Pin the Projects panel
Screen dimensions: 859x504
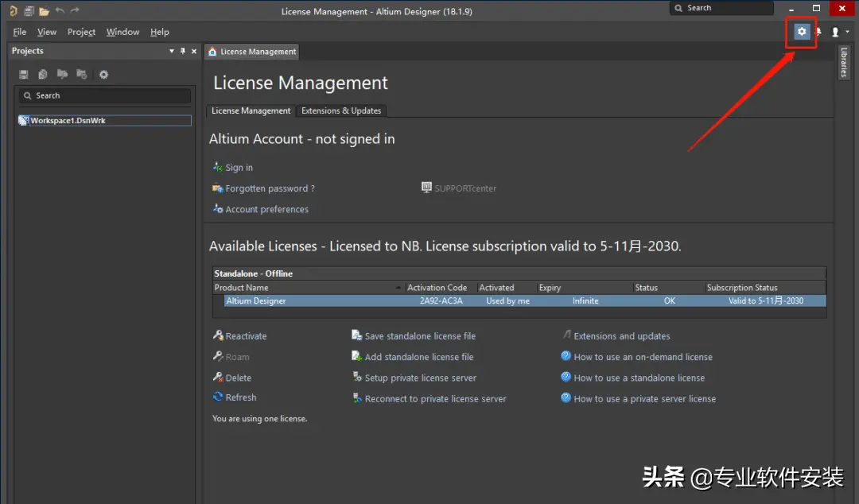tap(183, 51)
